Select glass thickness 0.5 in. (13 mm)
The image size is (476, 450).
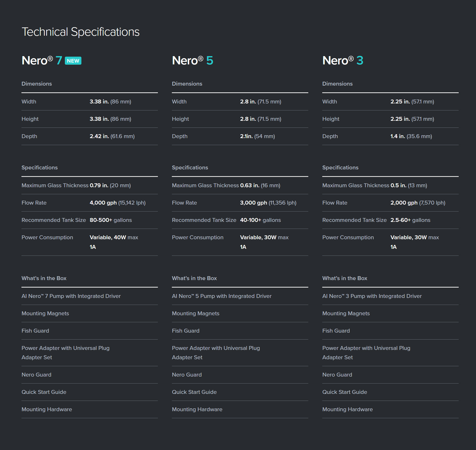(409, 185)
